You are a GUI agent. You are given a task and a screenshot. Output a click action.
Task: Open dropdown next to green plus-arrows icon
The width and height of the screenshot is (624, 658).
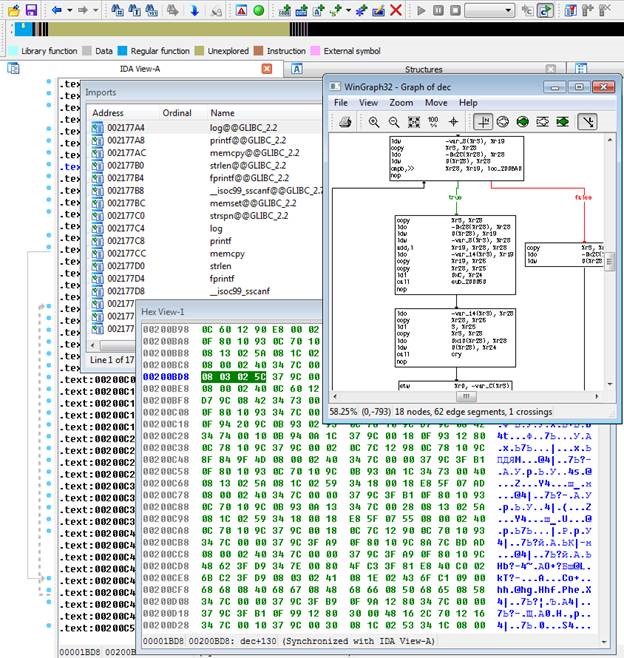[348, 10]
